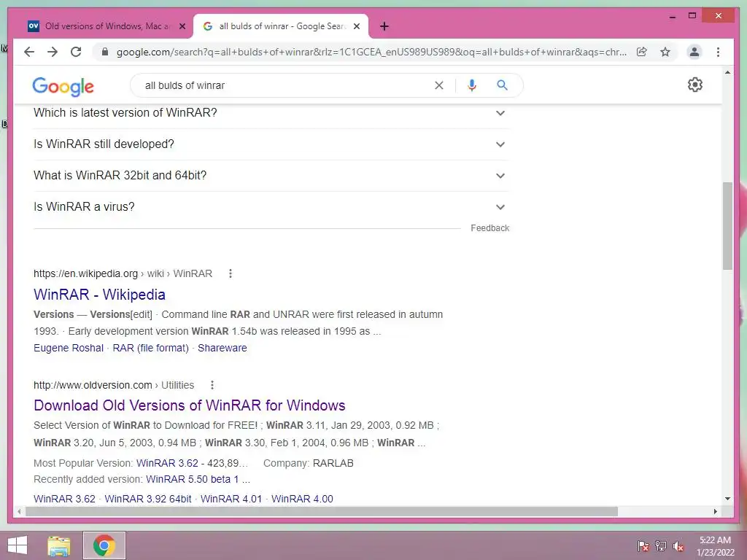Expand 'Is WinRAR a virus?'
Viewport: 747px width, 560px height.
[270, 206]
